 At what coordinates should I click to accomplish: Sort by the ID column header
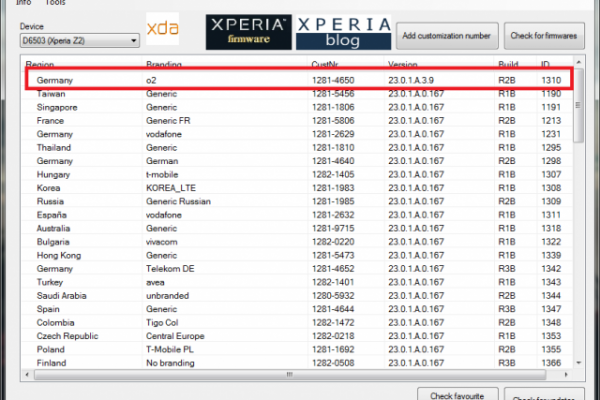(x=545, y=64)
